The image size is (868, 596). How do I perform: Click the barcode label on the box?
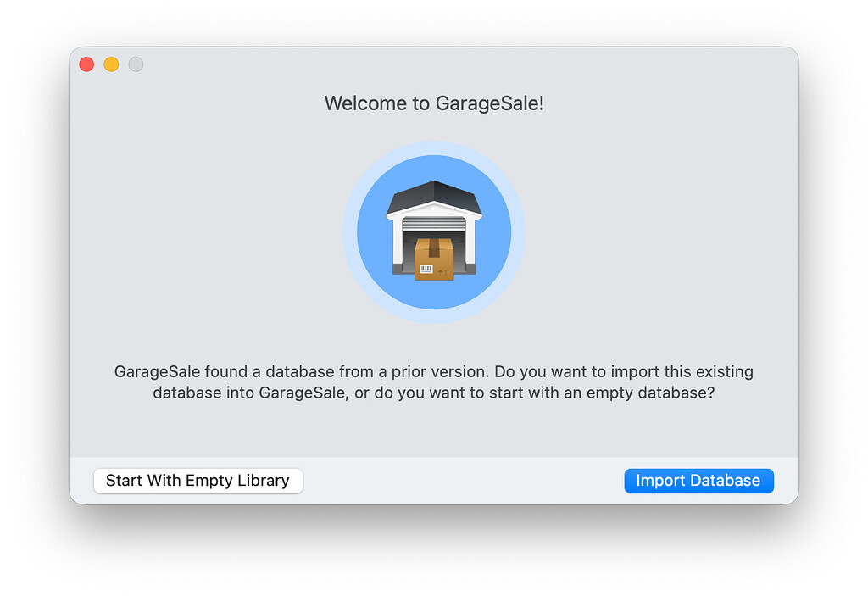click(x=426, y=270)
